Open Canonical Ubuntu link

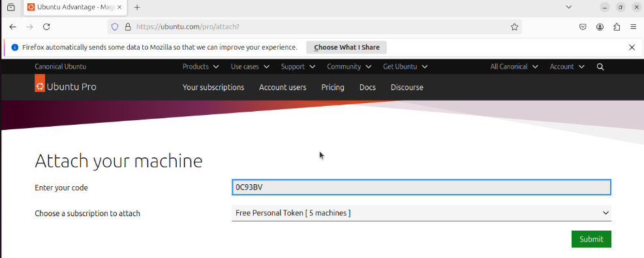[x=61, y=67]
